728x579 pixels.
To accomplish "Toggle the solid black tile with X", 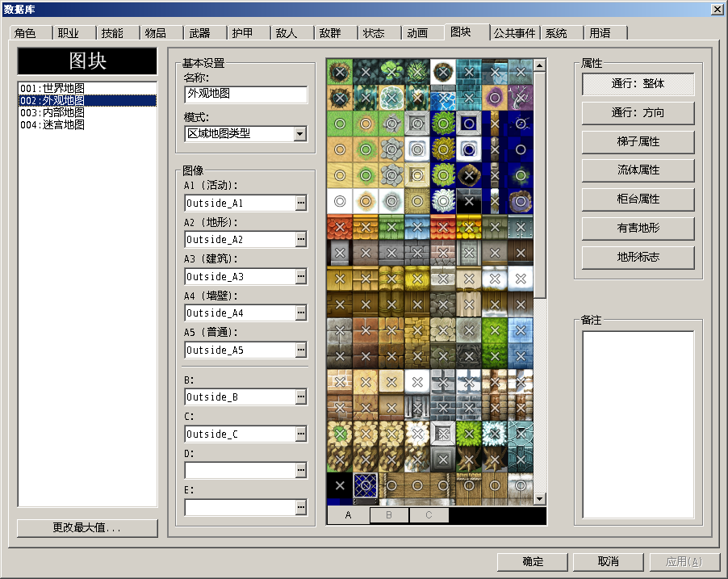I will 340,485.
